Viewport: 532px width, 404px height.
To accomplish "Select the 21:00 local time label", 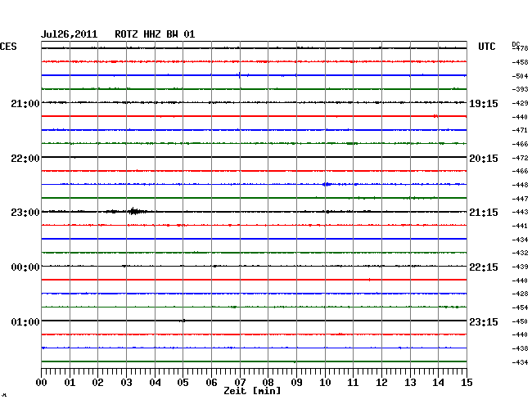I will tap(25, 103).
